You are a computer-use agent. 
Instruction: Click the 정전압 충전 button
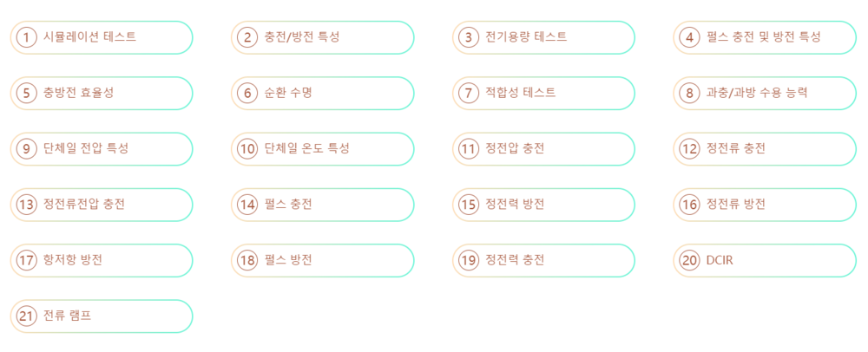click(x=543, y=148)
